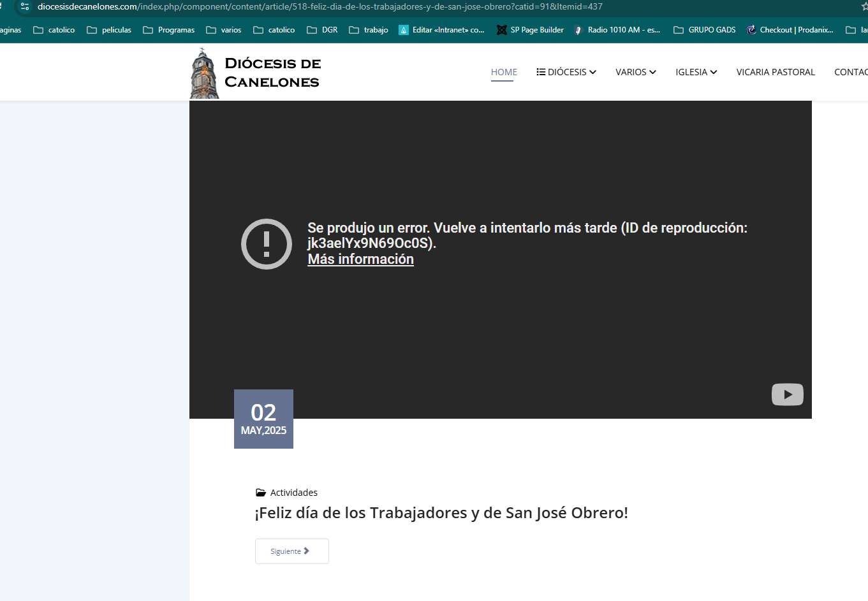Open the Checkout | Prodanix bookmark
The width and height of the screenshot is (868, 601).
coord(790,30)
